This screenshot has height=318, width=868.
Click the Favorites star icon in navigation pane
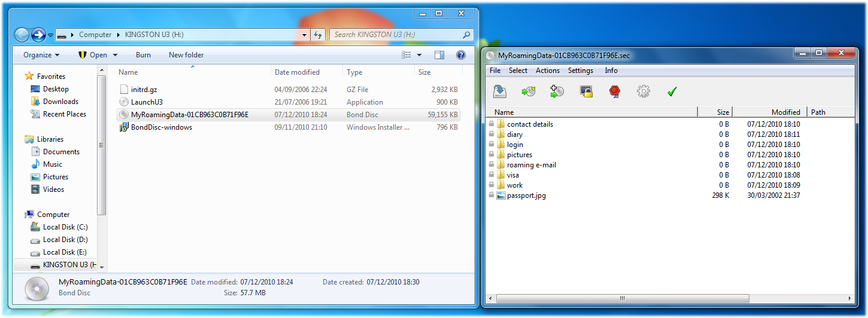[x=29, y=77]
